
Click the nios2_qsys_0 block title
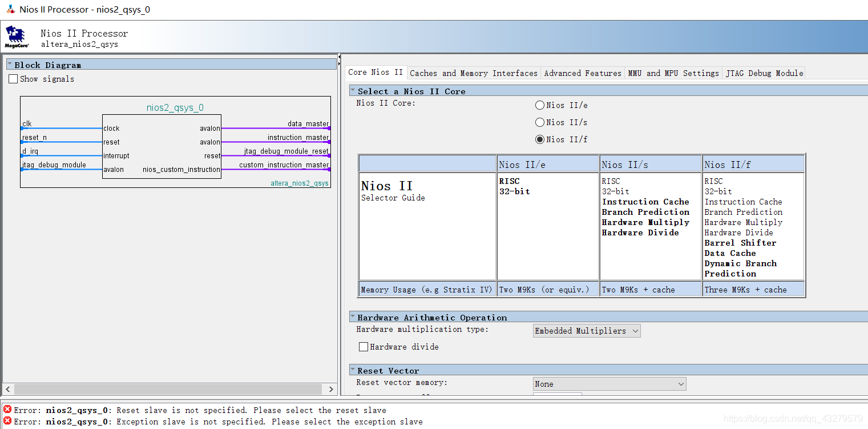pos(175,107)
